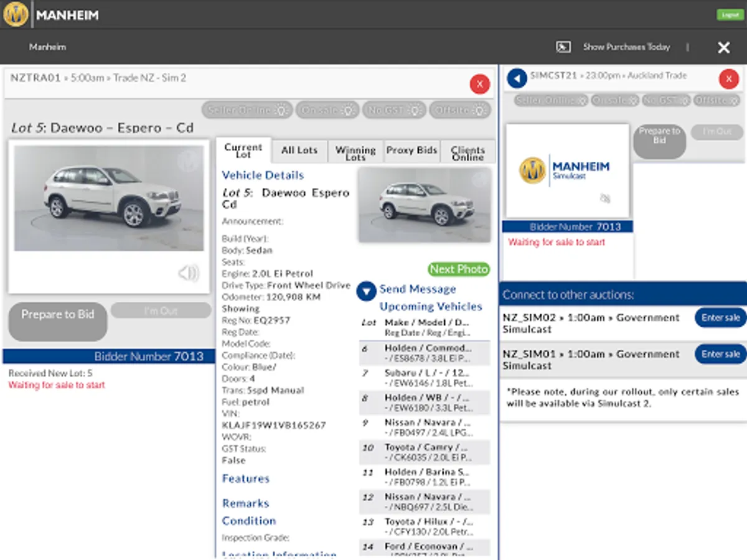747x560 pixels.
Task: Click the green Next Photo button
Action: [x=459, y=269]
